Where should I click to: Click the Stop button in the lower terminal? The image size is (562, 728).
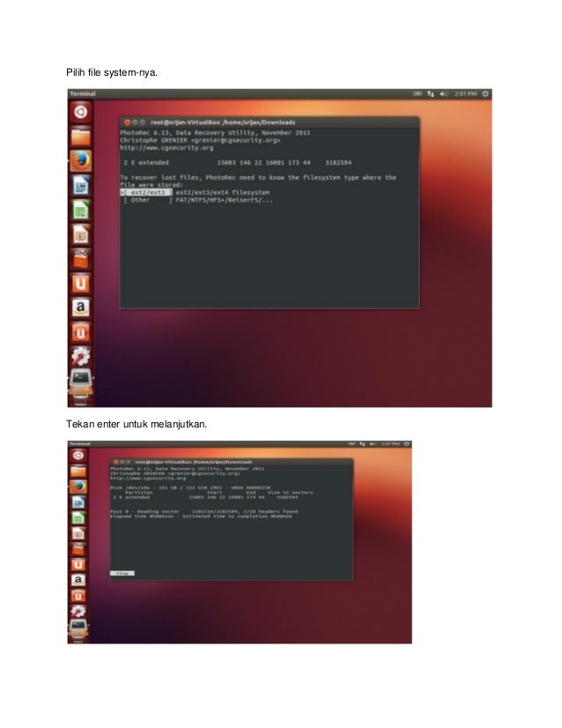click(122, 574)
